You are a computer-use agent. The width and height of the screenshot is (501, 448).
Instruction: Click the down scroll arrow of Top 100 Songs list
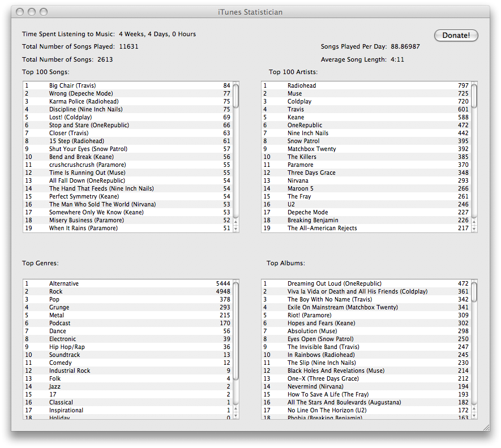(x=236, y=229)
